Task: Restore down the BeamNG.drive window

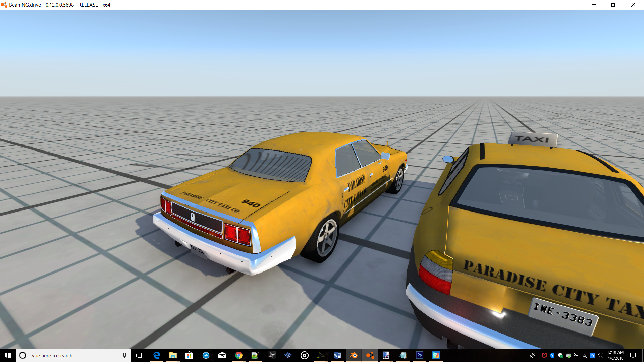Action: click(x=613, y=5)
